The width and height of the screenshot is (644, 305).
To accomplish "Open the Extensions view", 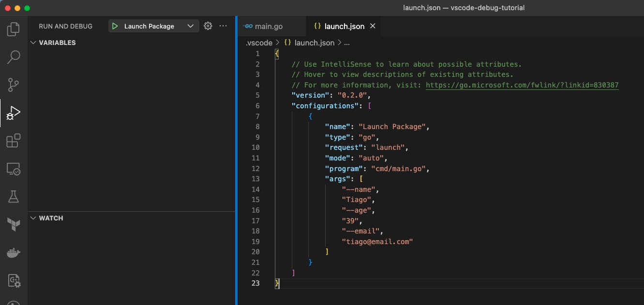I will (13, 141).
